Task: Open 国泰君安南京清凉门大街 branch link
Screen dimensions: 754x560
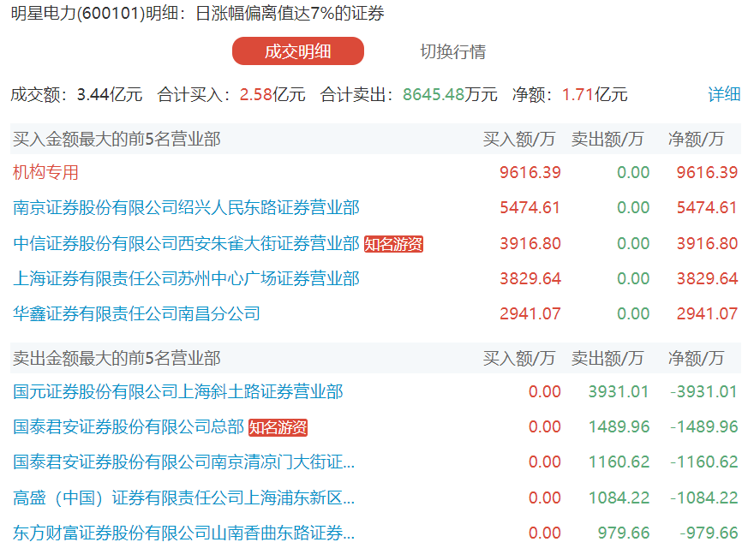Action: point(183,462)
